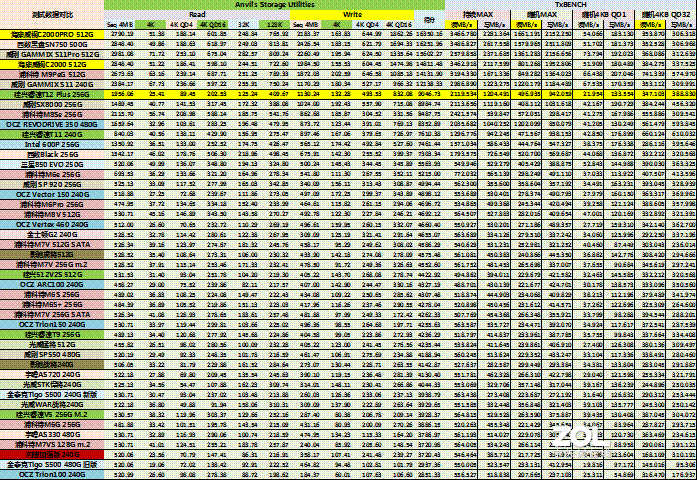The width and height of the screenshot is (698, 481).
Task: Click the OCZ REVODRIVE 350 480G row label
Action: tap(51, 123)
